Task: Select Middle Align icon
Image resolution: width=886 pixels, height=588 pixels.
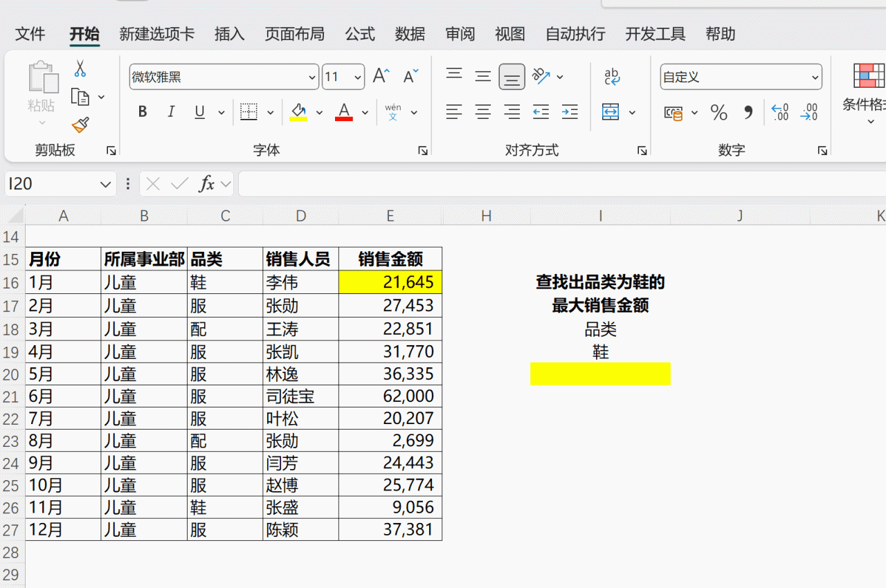Action: [483, 76]
